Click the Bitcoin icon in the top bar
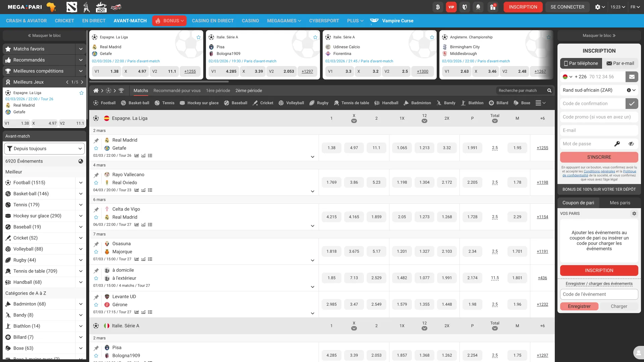This screenshot has width=644, height=362. point(438,7)
